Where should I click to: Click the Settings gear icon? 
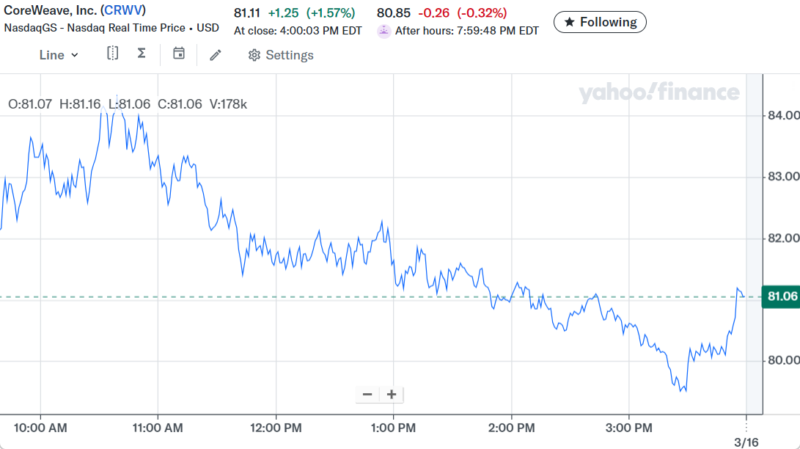tap(254, 55)
